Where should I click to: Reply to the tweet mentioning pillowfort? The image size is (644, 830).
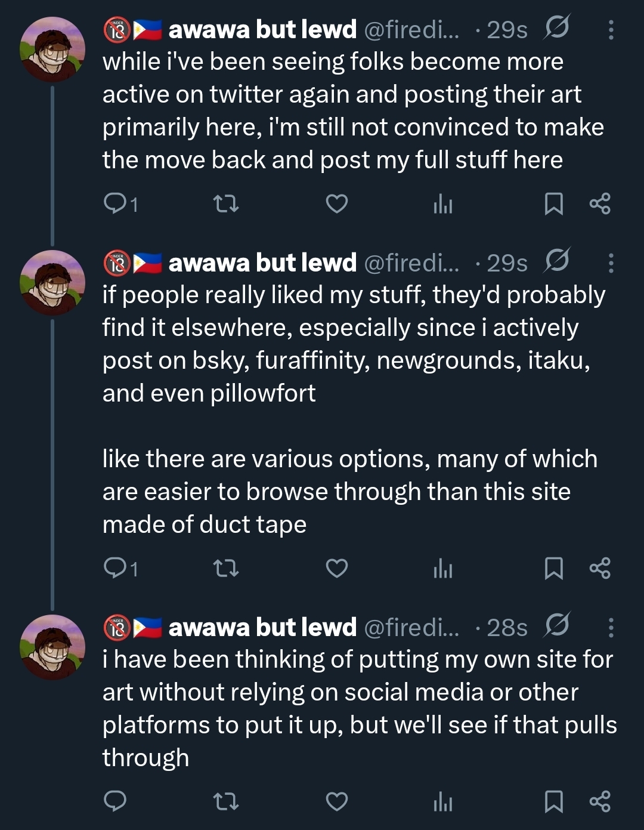pyautogui.click(x=115, y=568)
